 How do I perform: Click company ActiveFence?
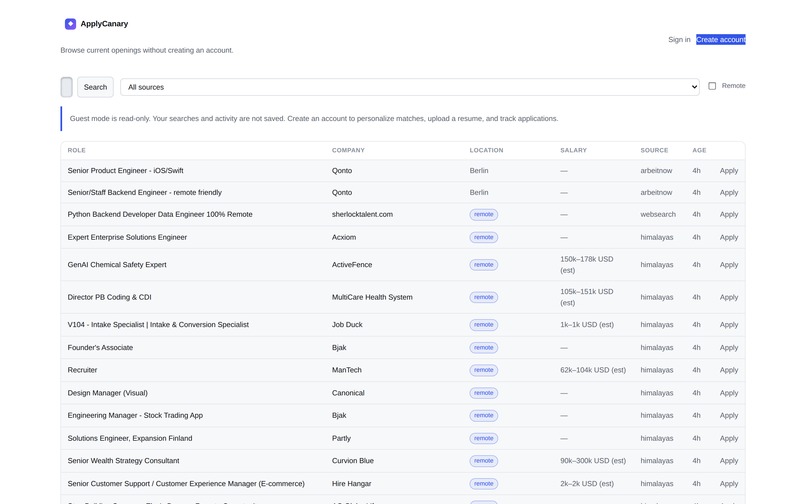pos(352,265)
